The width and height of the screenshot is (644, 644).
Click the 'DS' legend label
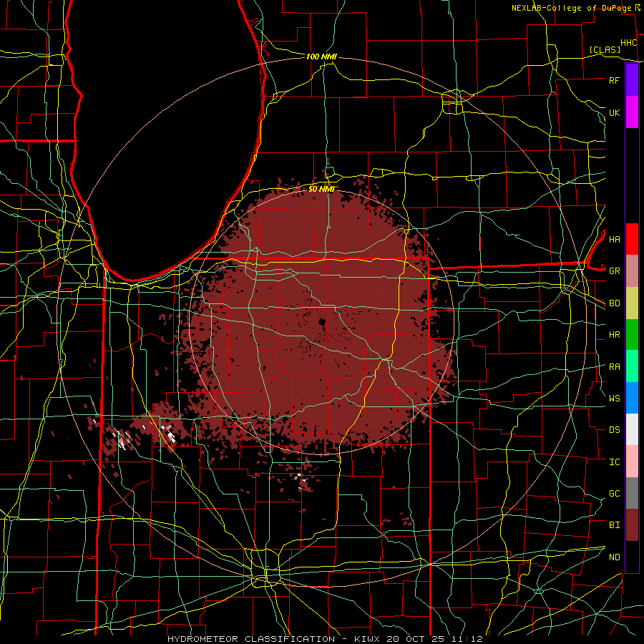tap(614, 430)
